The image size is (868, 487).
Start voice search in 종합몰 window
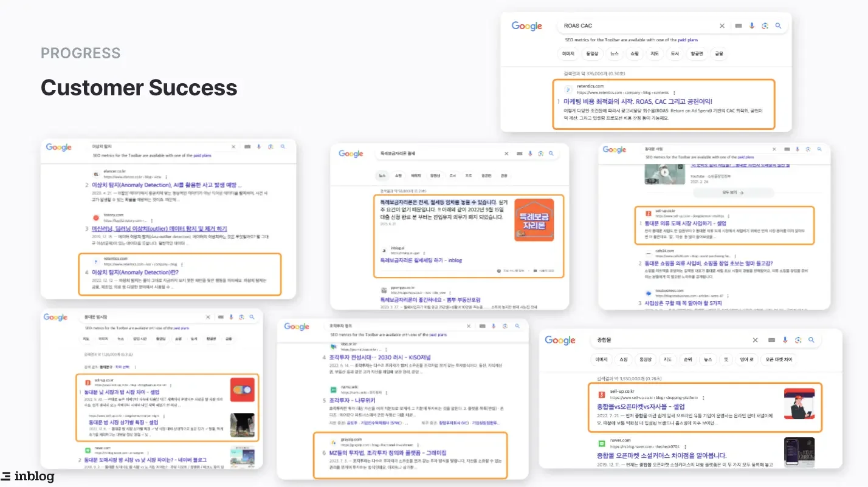785,340
